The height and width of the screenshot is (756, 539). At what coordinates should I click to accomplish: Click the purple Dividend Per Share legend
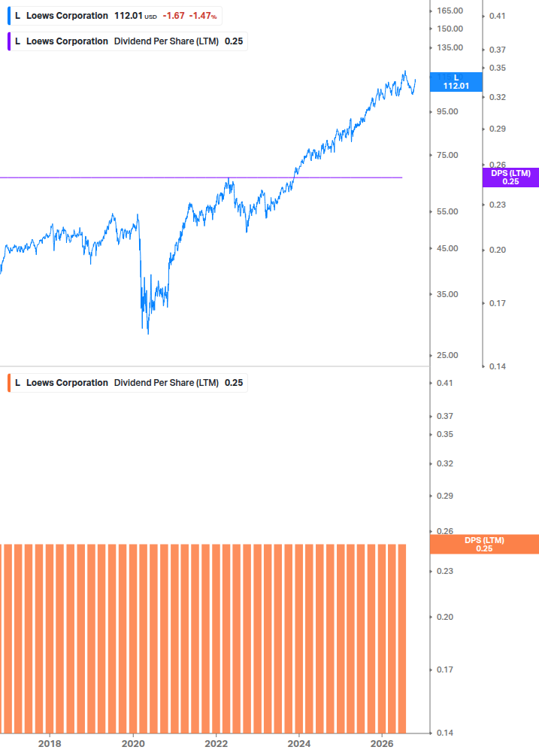coord(128,41)
